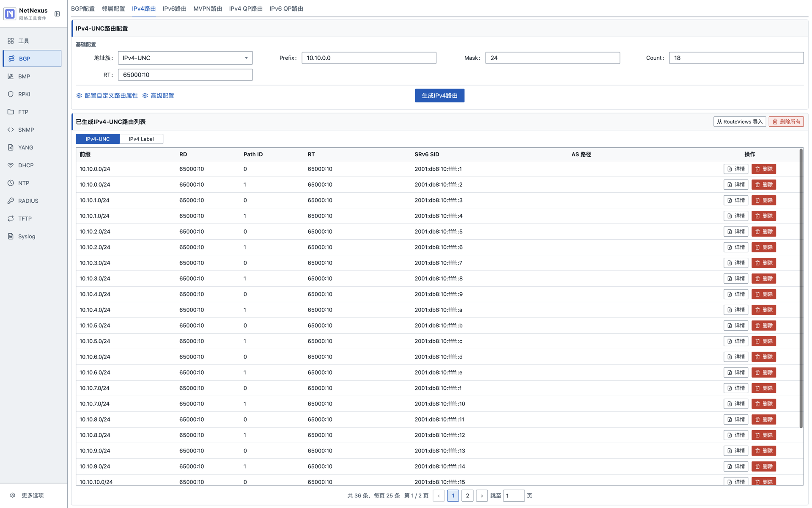Switch to IPv6路由 tab
This screenshot has width=812, height=508.
pos(175,8)
